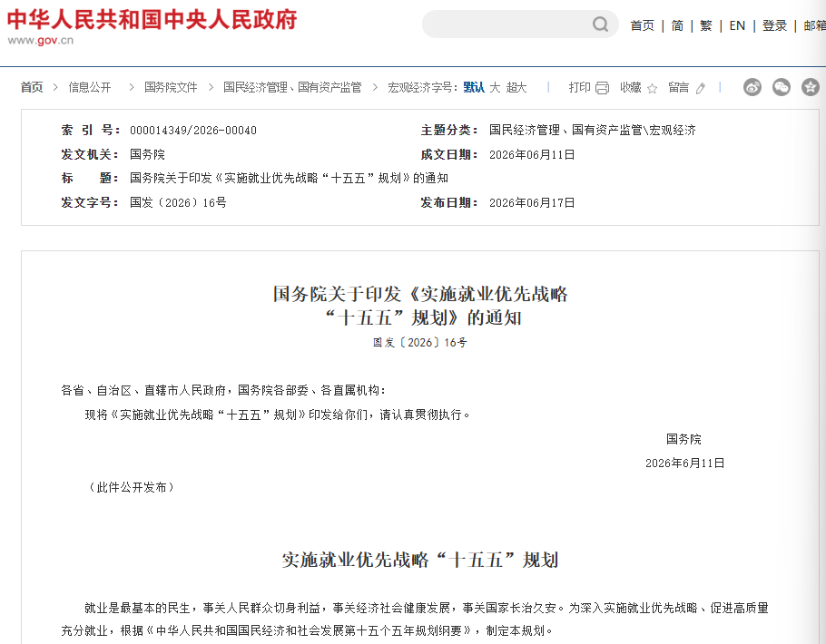
Task: Switch to Traditional Chinese 繁
Action: (x=706, y=25)
